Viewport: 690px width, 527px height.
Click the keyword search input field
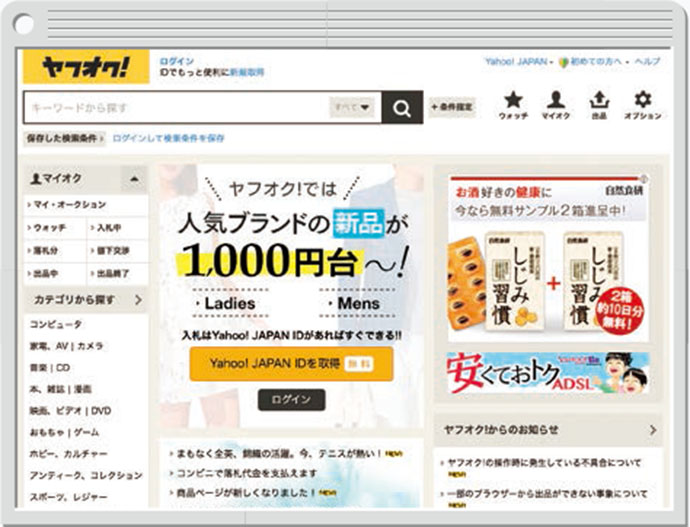point(176,108)
